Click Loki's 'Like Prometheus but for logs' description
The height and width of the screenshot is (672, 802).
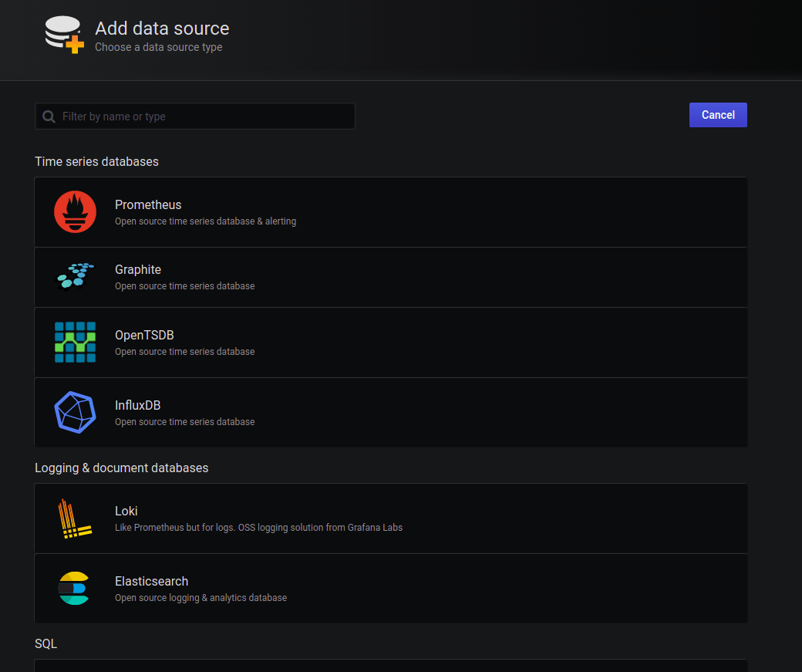(x=259, y=527)
